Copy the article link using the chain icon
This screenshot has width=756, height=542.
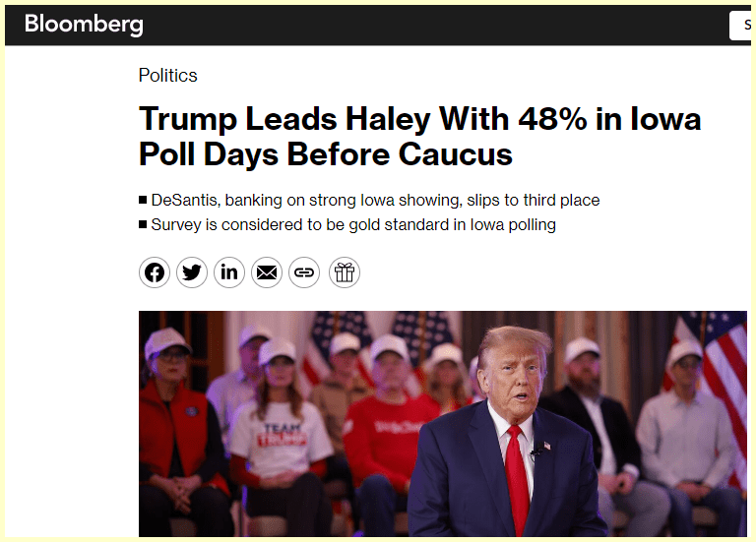[x=304, y=272]
